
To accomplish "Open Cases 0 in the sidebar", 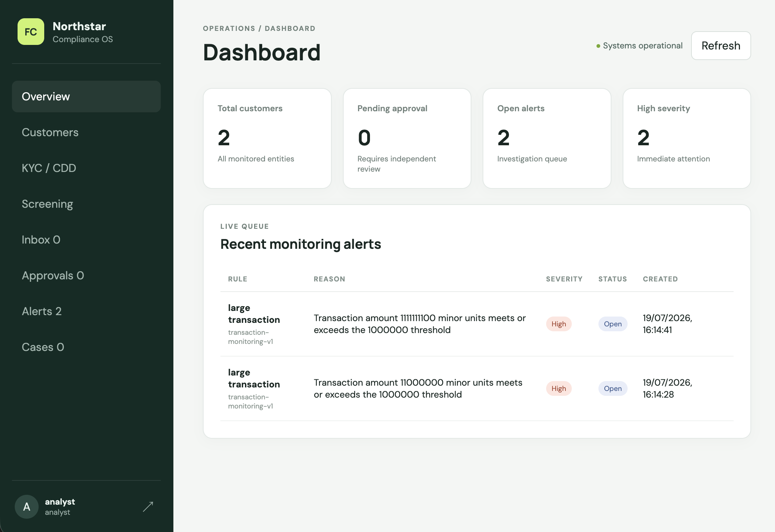I will (x=86, y=347).
